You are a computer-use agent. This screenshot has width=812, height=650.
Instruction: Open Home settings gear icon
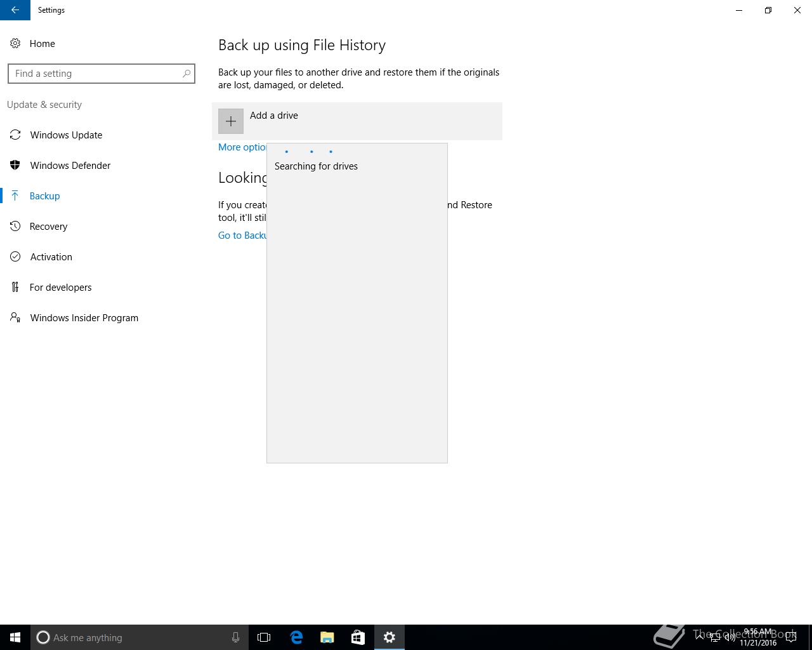(x=15, y=43)
